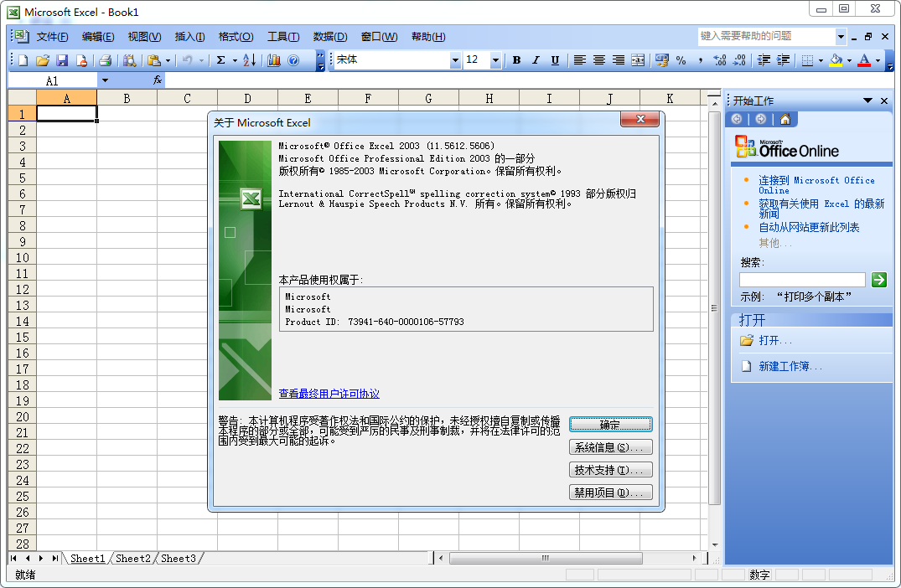Open the task pane title dropdown
901x588 pixels.
[x=867, y=101]
